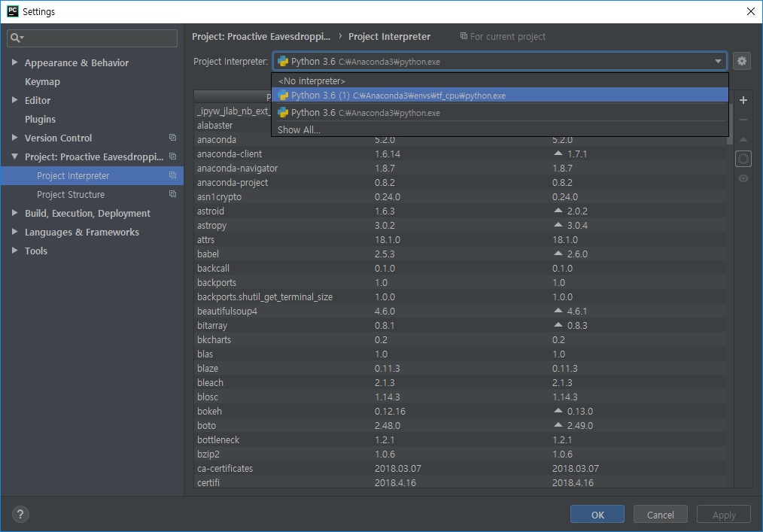Click the plus icon to install a package

pyautogui.click(x=743, y=99)
